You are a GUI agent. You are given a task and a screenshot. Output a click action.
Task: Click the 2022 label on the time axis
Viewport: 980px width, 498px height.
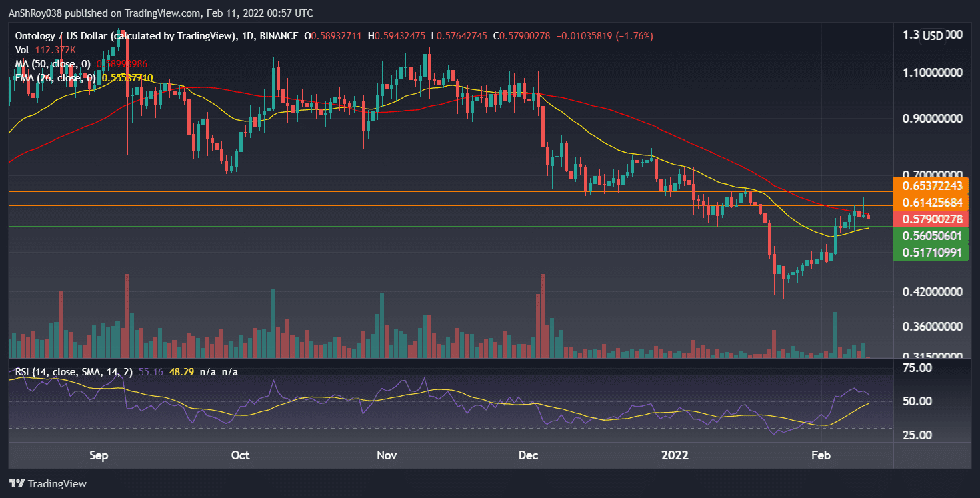pyautogui.click(x=675, y=455)
